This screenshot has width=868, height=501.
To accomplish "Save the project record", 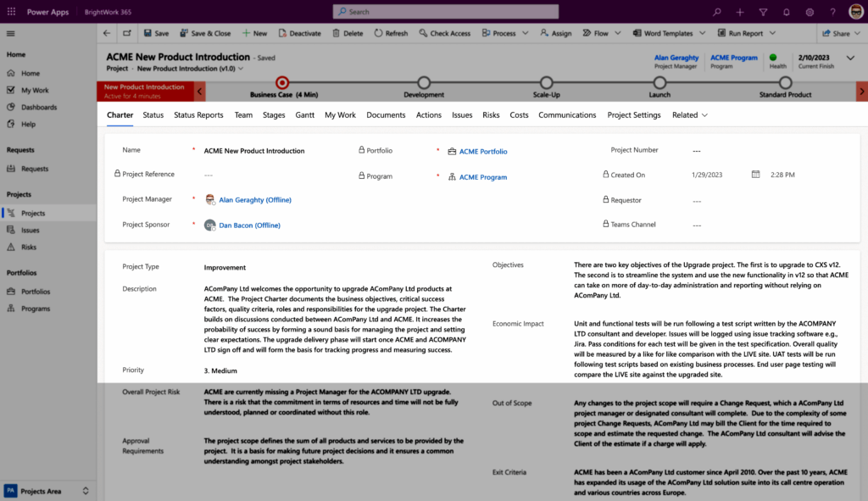I will pos(157,32).
